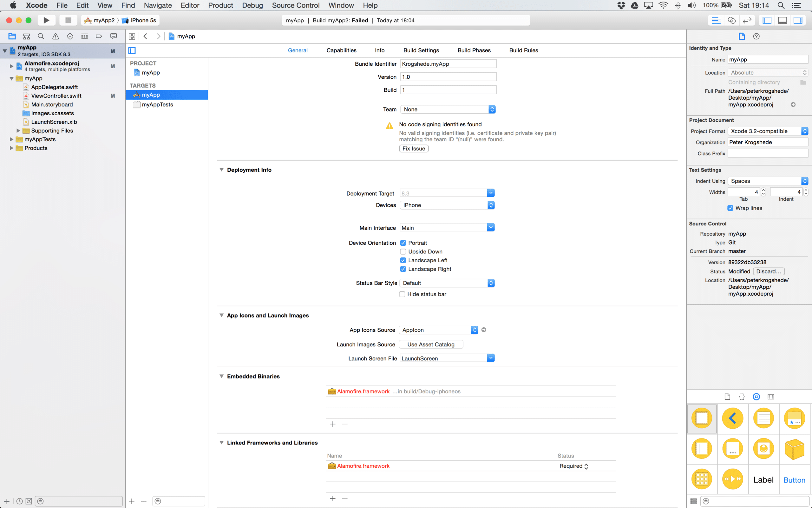Viewport: 812px width, 508px height.
Task: Open the Find navigator magnifier
Action: click(41, 36)
